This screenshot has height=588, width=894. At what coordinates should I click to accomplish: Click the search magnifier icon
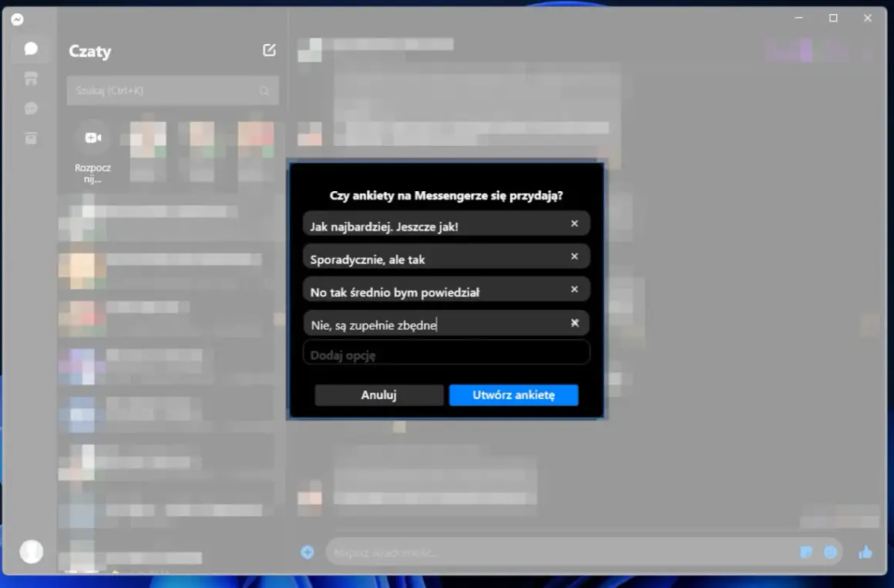[264, 91]
